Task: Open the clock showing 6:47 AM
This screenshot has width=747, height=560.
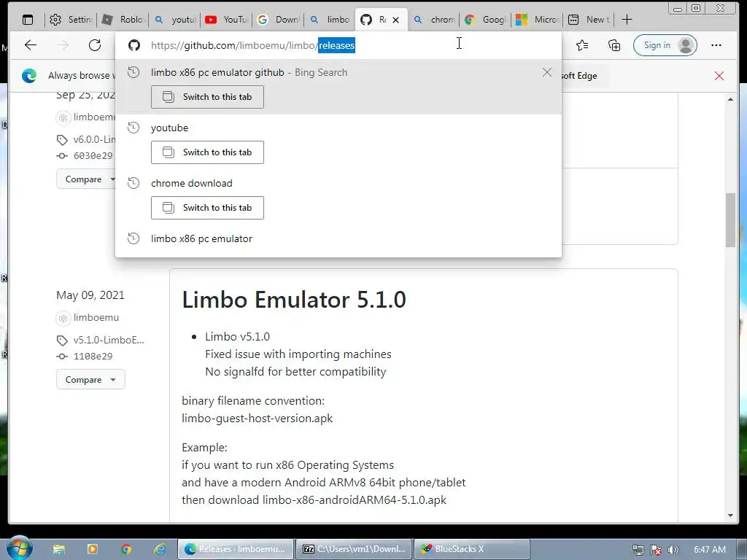Action: 709,550
